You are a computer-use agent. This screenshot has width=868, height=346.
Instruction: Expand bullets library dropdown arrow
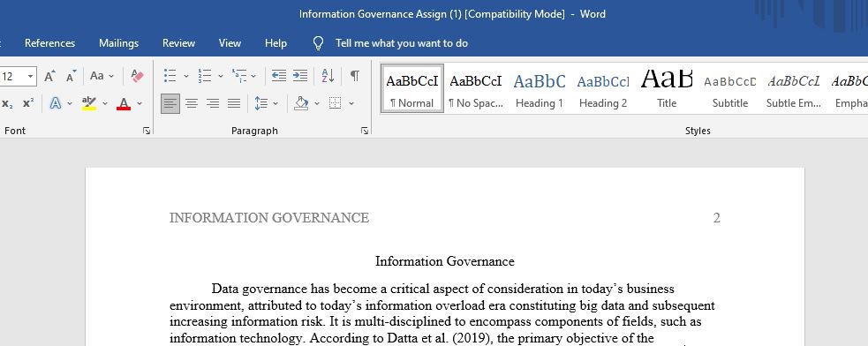coord(186,76)
